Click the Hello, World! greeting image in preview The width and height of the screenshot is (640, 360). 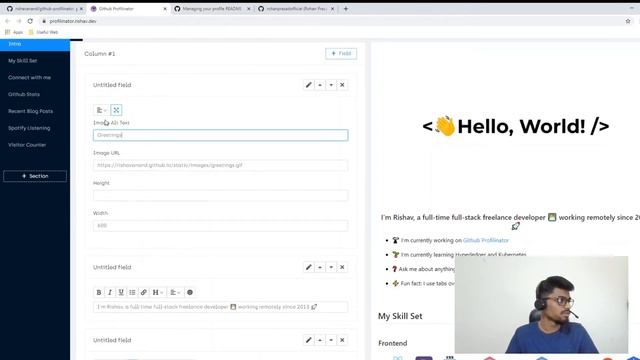click(516, 126)
